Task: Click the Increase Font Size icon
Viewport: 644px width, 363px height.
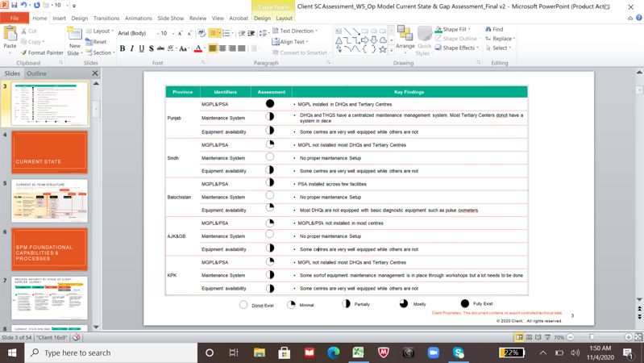Action: click(x=180, y=33)
